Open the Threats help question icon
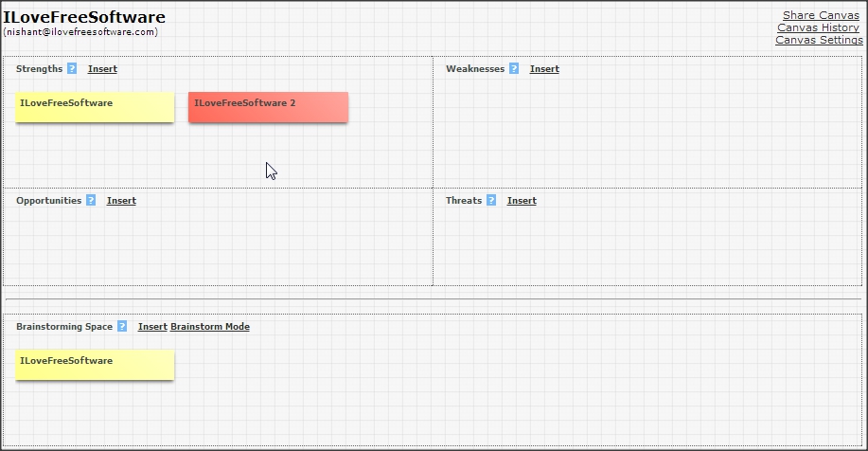 (491, 201)
